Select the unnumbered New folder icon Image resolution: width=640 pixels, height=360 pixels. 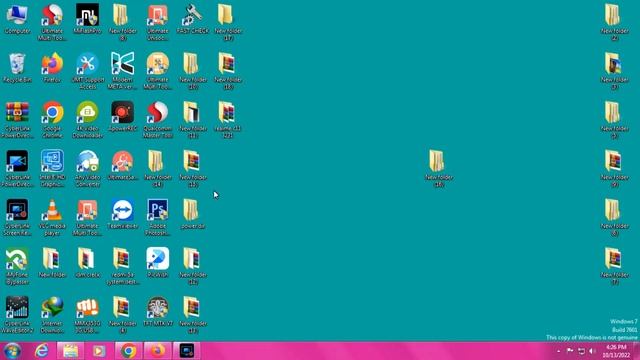coord(52,263)
